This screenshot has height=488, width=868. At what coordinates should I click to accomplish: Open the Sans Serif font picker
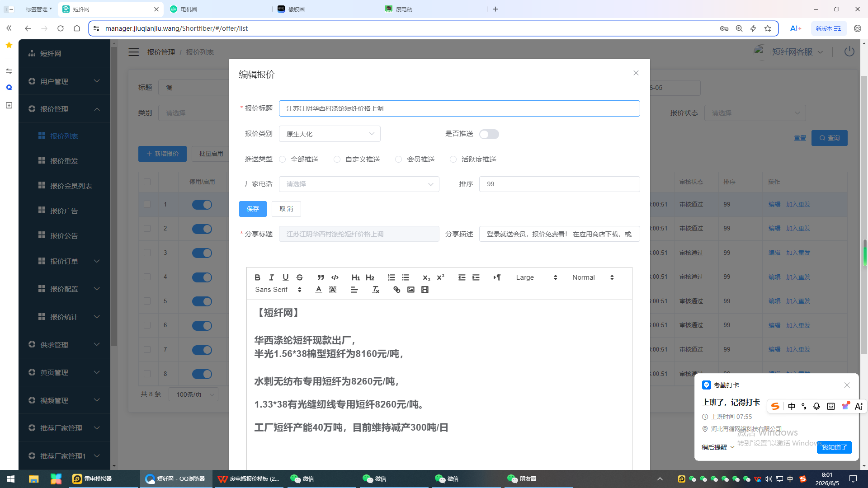pyautogui.click(x=278, y=290)
